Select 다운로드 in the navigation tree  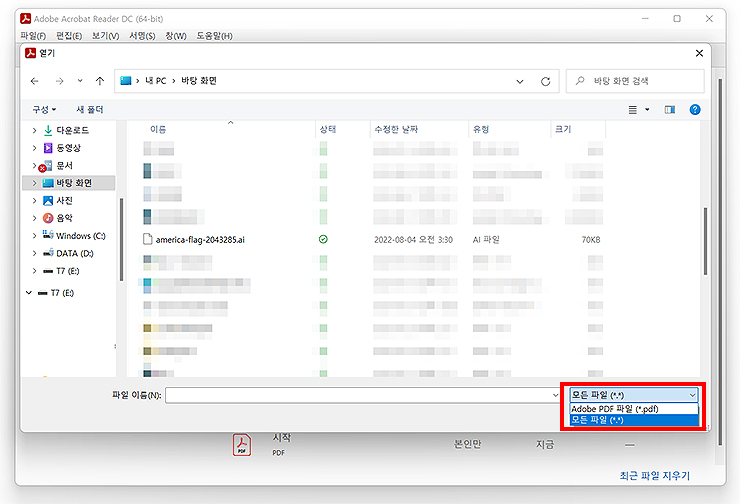(72, 130)
